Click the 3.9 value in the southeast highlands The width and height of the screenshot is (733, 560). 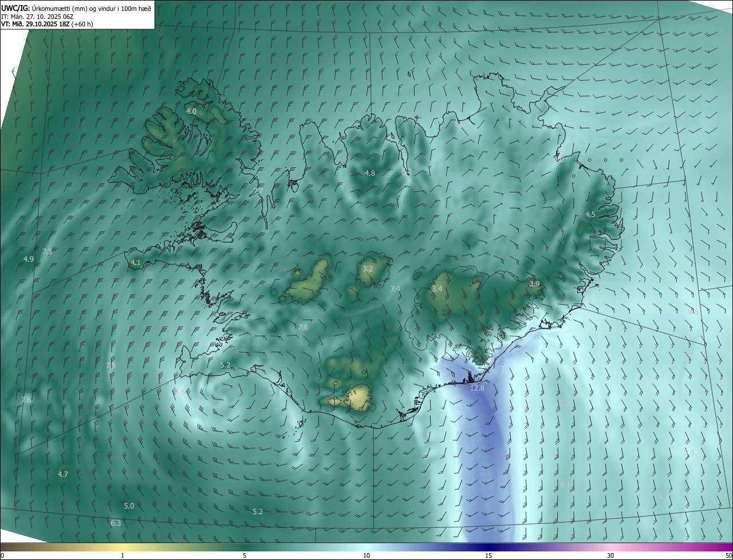pos(534,283)
